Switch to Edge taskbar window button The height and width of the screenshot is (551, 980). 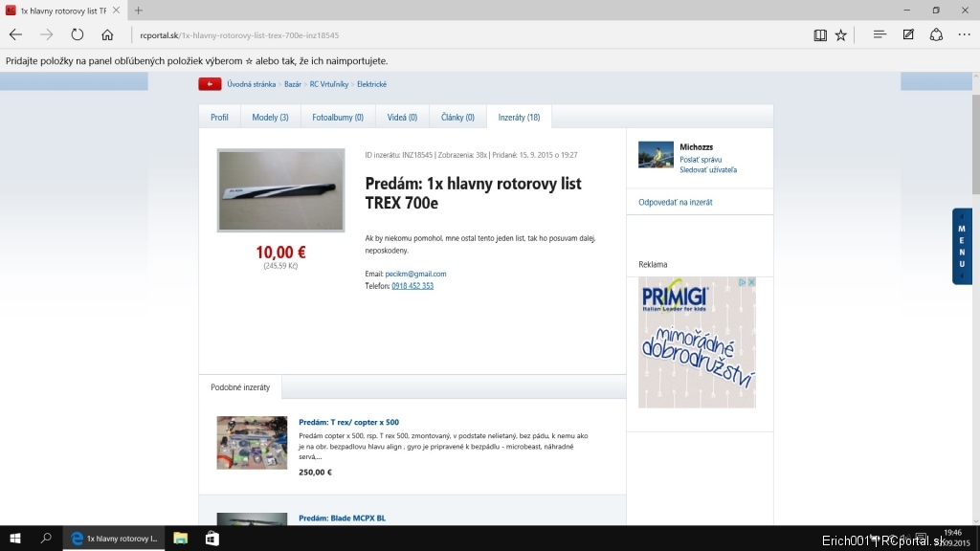tap(114, 539)
